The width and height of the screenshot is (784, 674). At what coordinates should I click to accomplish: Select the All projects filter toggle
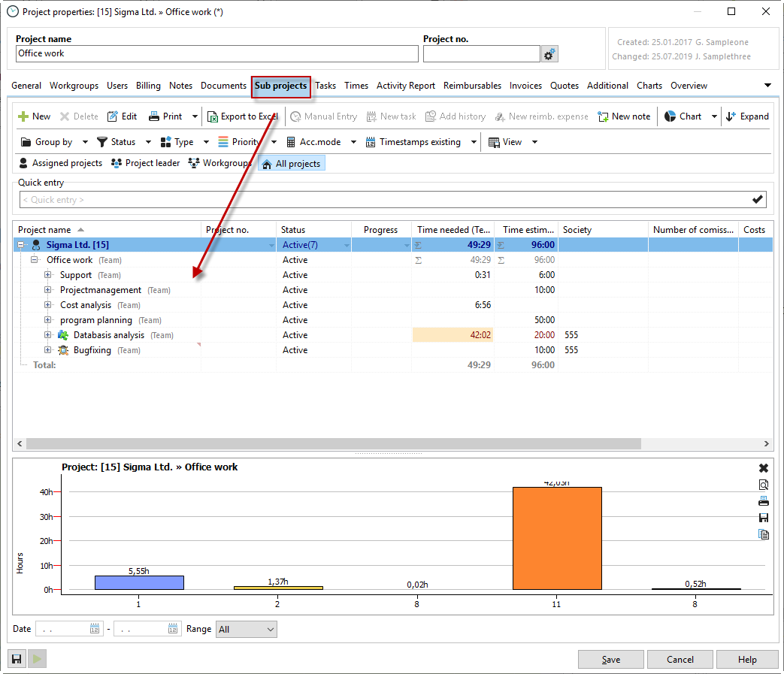[292, 164]
